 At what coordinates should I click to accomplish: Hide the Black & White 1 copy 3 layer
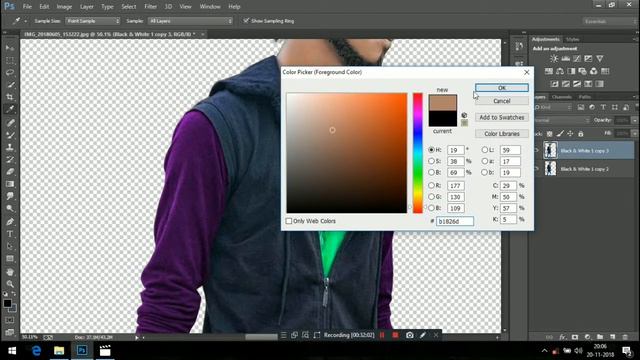[536, 151]
